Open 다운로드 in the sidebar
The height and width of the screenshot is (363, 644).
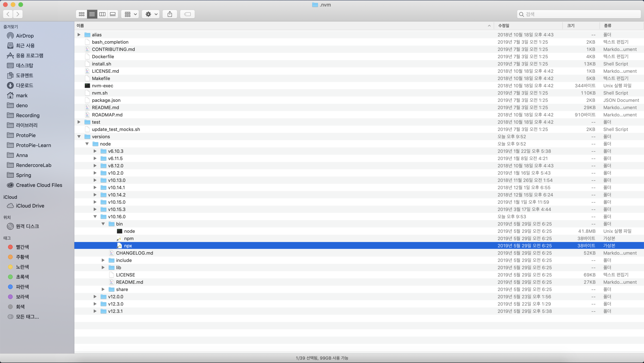click(24, 85)
